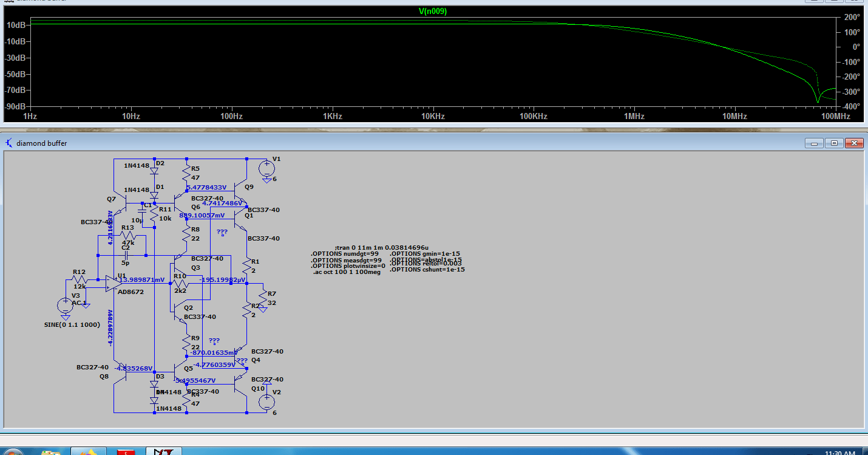Click the 1Hz frequency axis label

30,115
